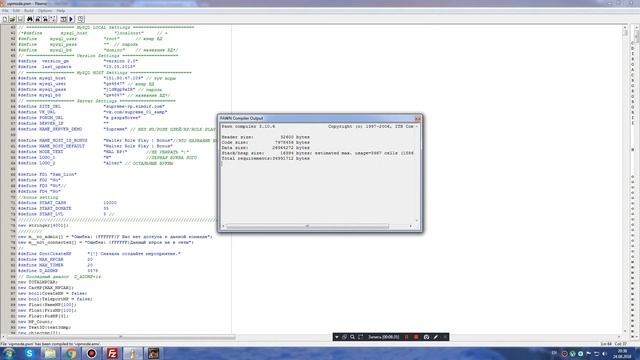The width and height of the screenshot is (640, 360).
Task: Click the last Pawno toolbar icon
Action: (81, 19)
